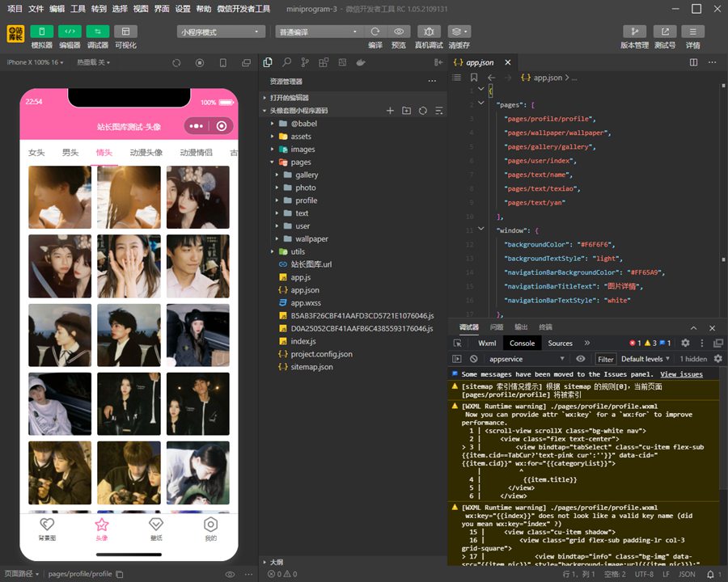Switch to the Sources tab

tap(560, 343)
